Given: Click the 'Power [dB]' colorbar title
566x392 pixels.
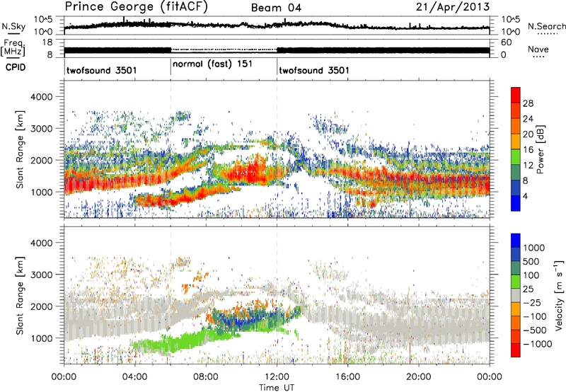Looking at the screenshot, I should 540,149.
